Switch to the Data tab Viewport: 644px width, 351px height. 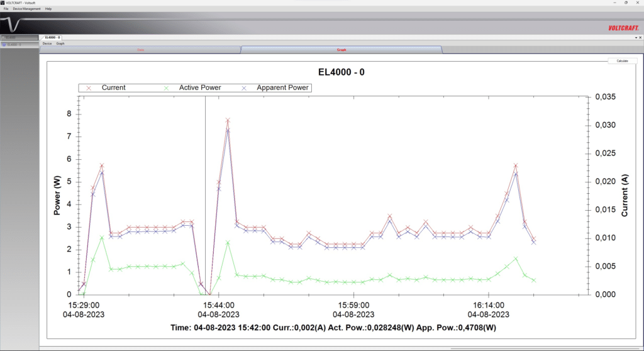pyautogui.click(x=140, y=50)
